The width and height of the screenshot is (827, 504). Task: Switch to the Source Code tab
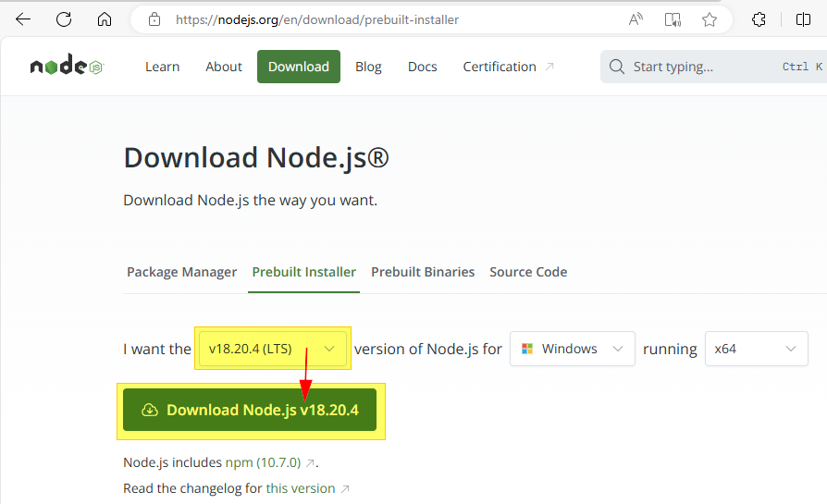pyautogui.click(x=528, y=272)
